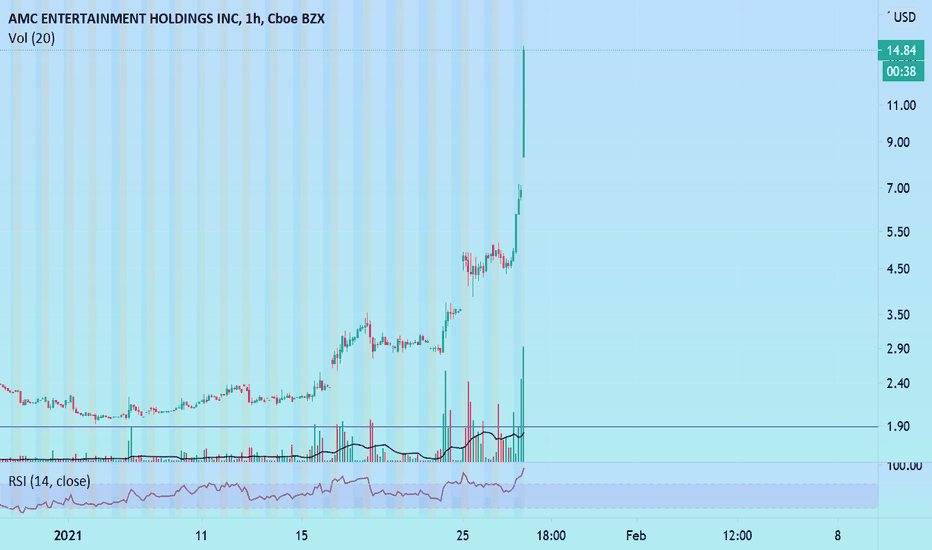Select the blue horizontal line at 1.90
Image resolution: width=932 pixels, height=550 pixels.
(439, 426)
